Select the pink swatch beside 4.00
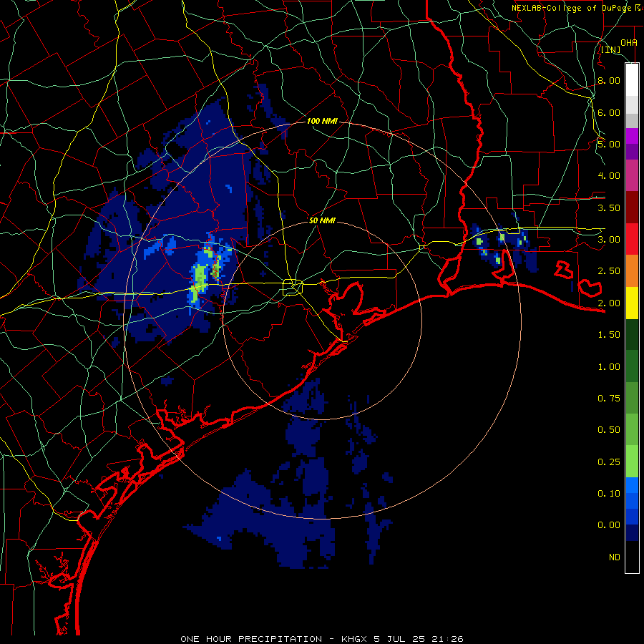 coord(632,175)
